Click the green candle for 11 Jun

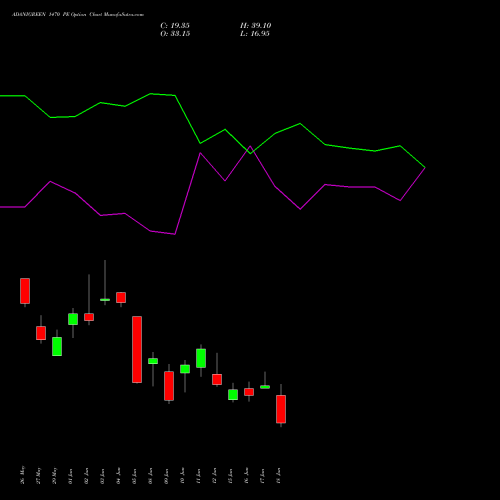click(201, 358)
